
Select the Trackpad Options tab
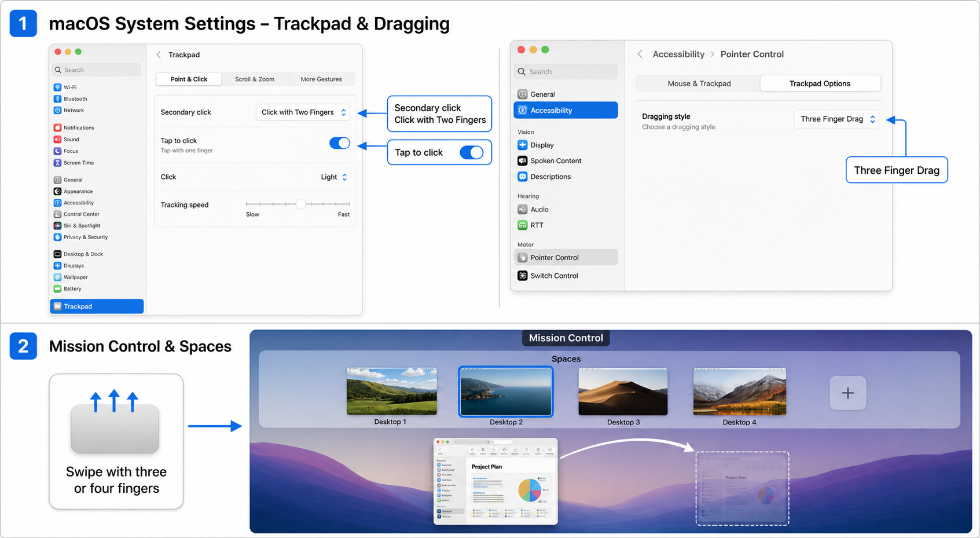[x=820, y=83]
